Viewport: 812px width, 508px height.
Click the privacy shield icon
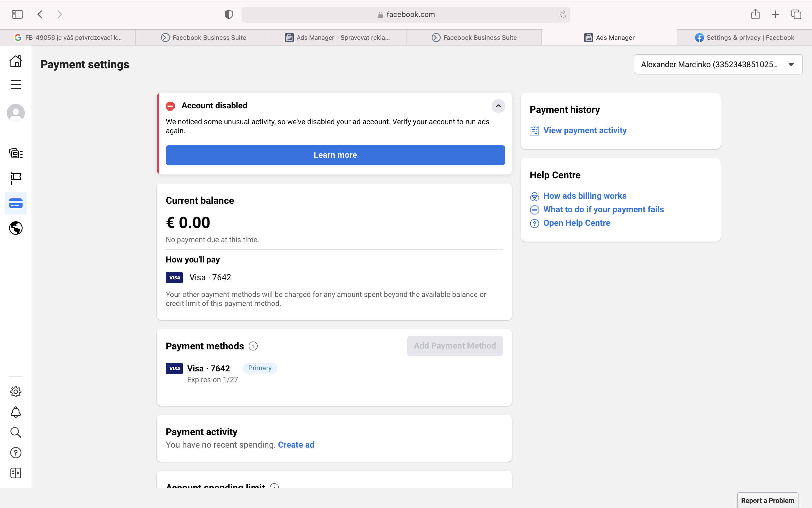point(229,14)
